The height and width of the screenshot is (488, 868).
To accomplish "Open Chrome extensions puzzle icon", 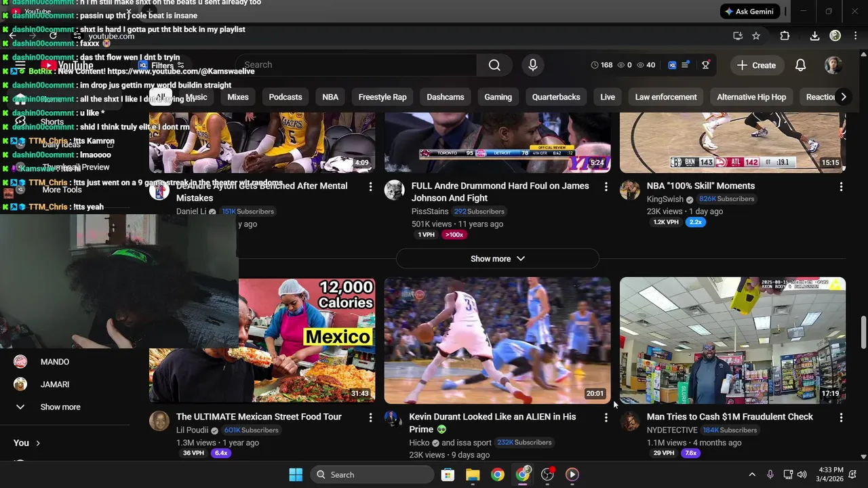I will pyautogui.click(x=785, y=36).
